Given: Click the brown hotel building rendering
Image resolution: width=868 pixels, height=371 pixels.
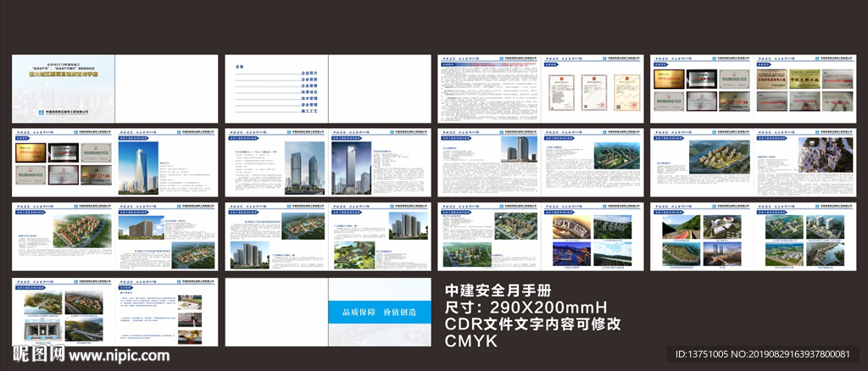Looking at the screenshot, I should 142,227.
